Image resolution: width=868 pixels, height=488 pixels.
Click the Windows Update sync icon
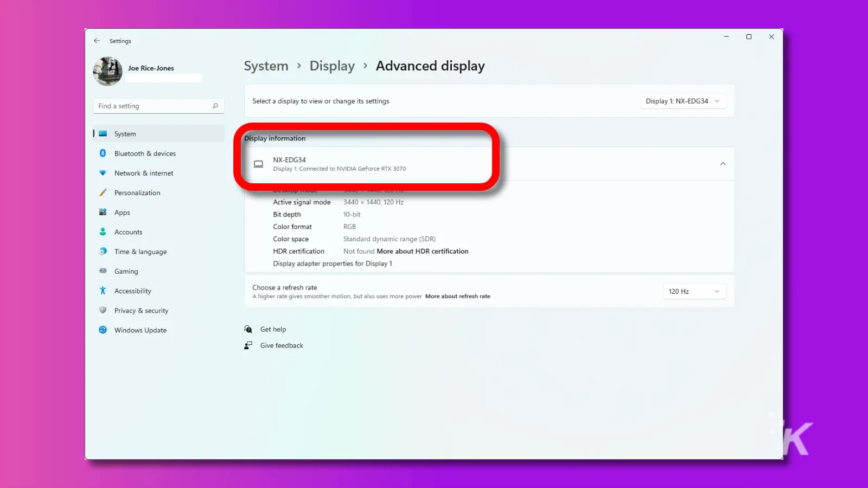(103, 330)
